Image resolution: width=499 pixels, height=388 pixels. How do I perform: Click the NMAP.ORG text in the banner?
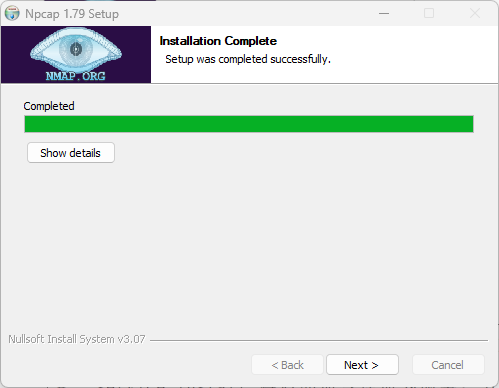(76, 76)
